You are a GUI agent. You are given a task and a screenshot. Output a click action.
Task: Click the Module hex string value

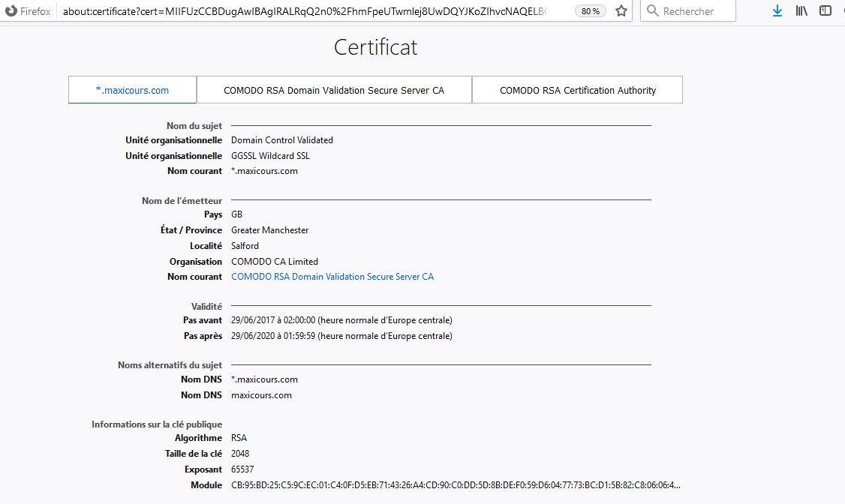(x=456, y=485)
